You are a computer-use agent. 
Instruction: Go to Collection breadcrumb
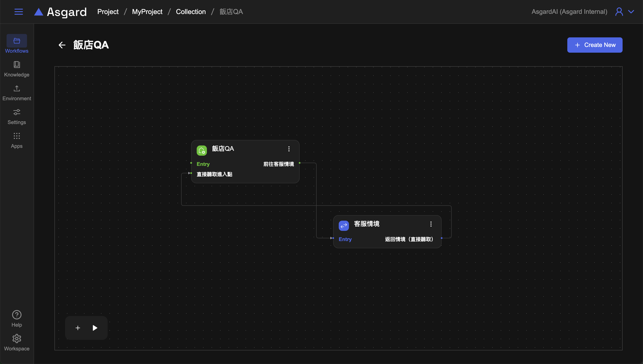[x=191, y=12]
